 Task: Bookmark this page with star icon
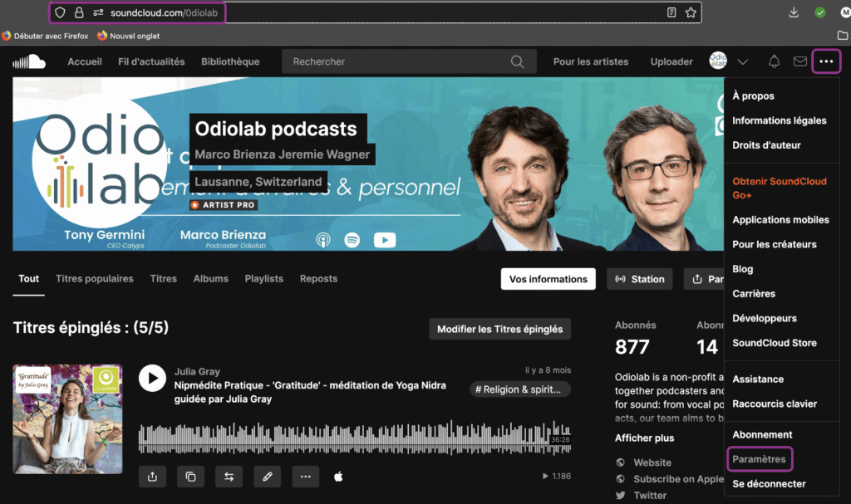(x=691, y=12)
